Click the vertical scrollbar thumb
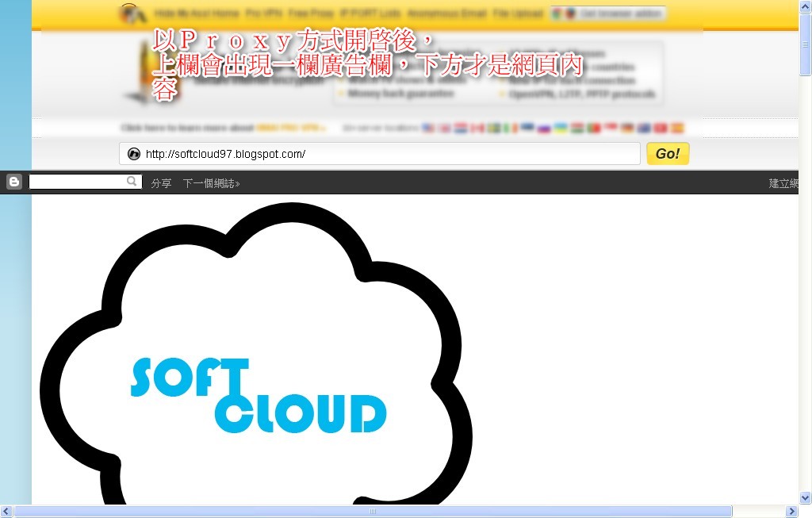The image size is (812, 518). coord(806,44)
